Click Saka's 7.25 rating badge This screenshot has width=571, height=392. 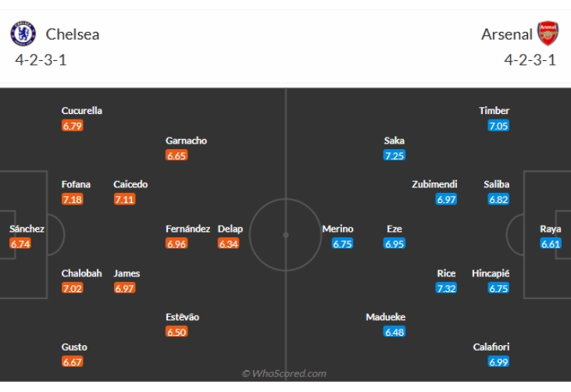pyautogui.click(x=394, y=155)
